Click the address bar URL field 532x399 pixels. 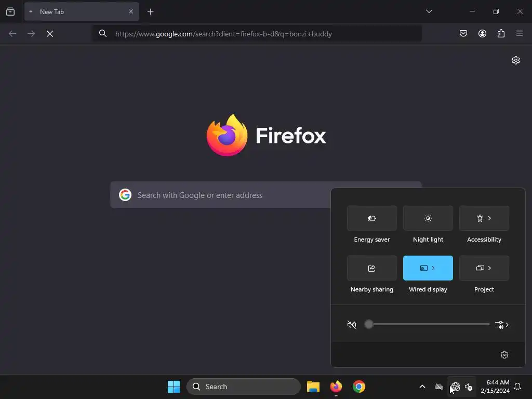pos(257,34)
